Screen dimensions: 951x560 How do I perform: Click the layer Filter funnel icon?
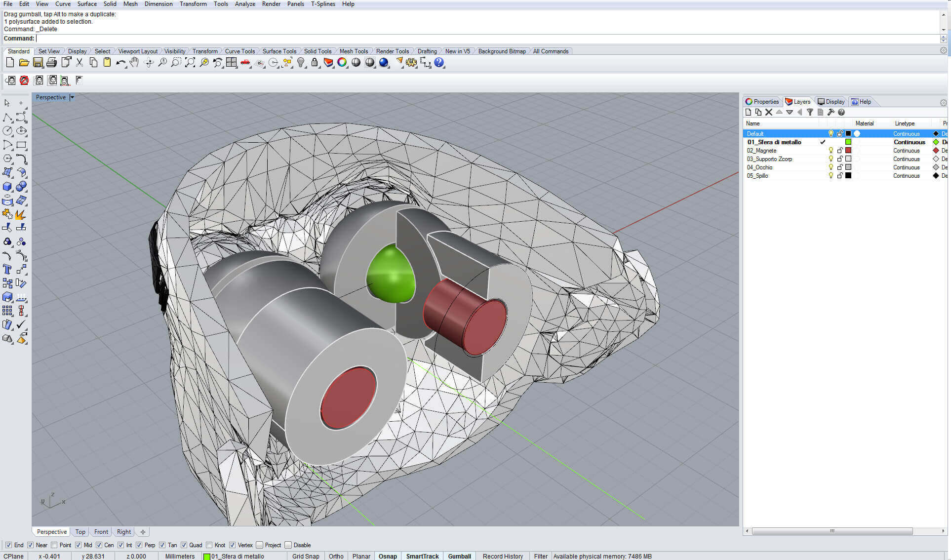coord(810,113)
